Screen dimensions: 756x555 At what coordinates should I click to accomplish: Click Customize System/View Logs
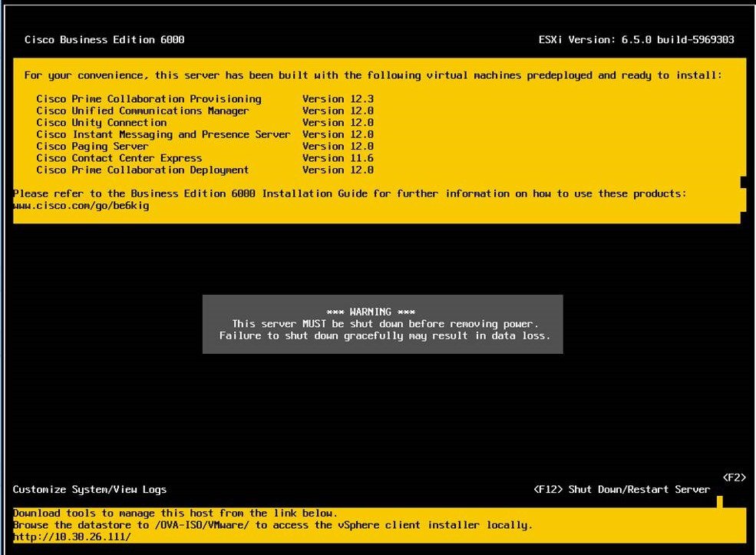point(90,490)
